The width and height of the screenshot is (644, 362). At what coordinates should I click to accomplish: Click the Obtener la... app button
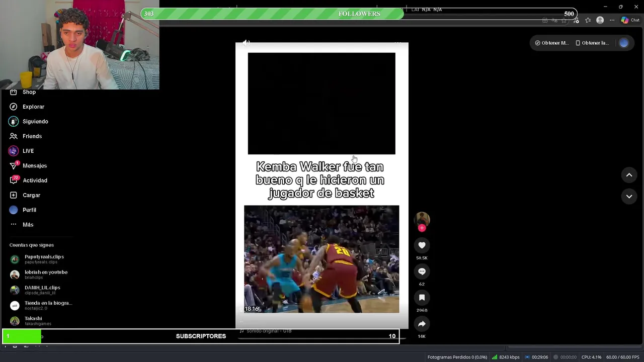pyautogui.click(x=592, y=43)
